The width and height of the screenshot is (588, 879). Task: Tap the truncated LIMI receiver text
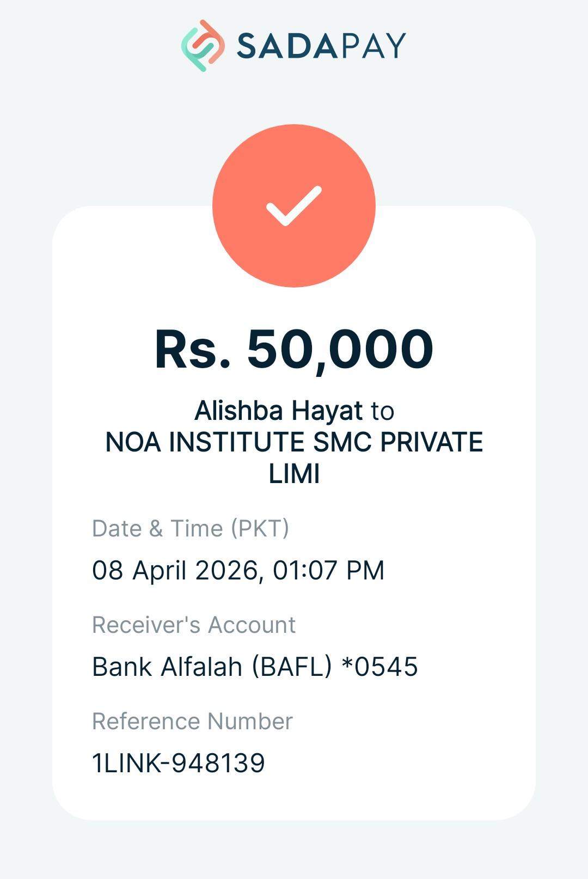pyautogui.click(x=294, y=473)
